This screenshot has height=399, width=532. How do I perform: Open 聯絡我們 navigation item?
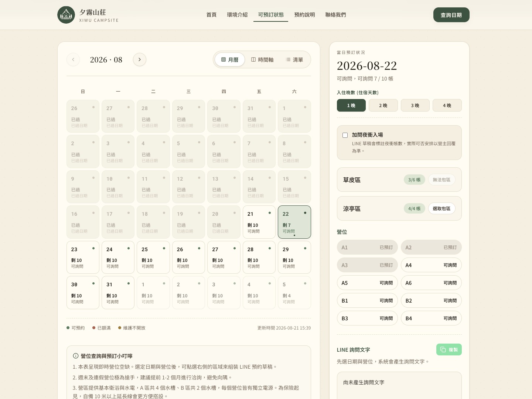(x=335, y=15)
